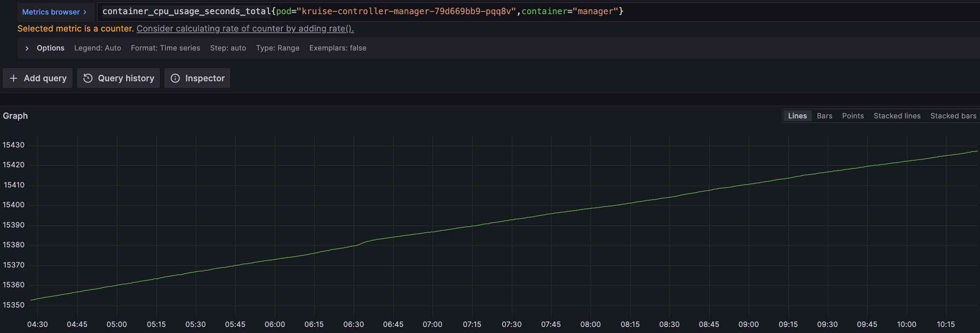Click the 07:00 x-axis time label
Screen dimensions: 980x333
click(433, 325)
